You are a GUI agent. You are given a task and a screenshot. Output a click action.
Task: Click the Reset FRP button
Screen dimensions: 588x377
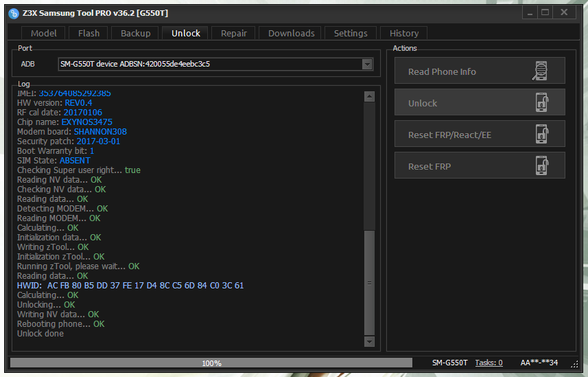click(480, 165)
